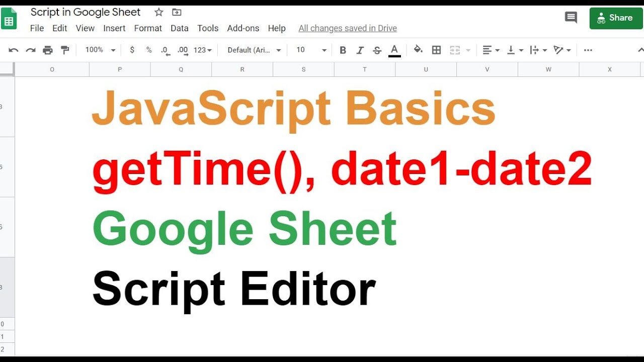The image size is (644, 362).
Task: Open the text rotation dropdown
Action: [x=562, y=50]
